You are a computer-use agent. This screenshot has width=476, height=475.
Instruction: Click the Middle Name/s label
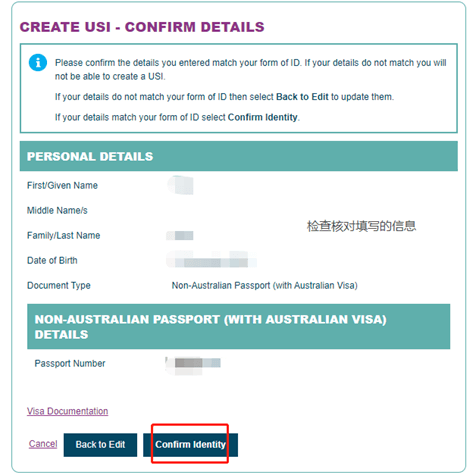(57, 210)
